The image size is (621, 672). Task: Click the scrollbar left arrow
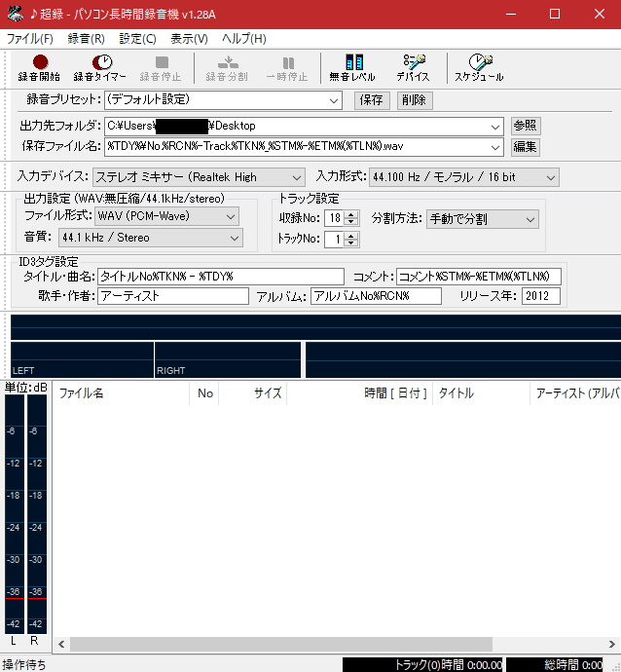tap(61, 644)
